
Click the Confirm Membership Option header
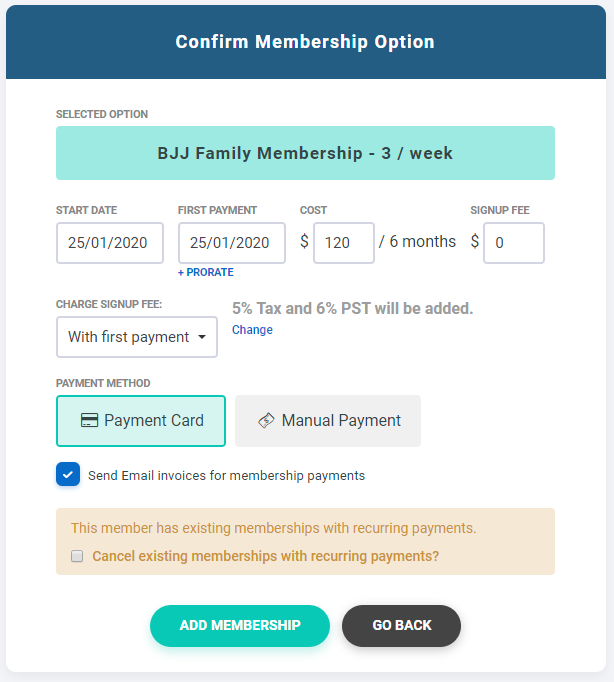[305, 42]
